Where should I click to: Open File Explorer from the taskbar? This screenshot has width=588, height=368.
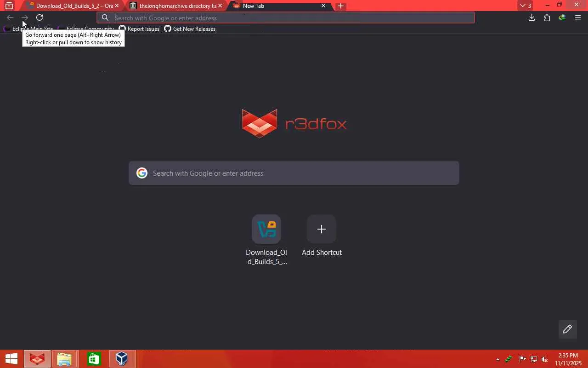point(64,359)
